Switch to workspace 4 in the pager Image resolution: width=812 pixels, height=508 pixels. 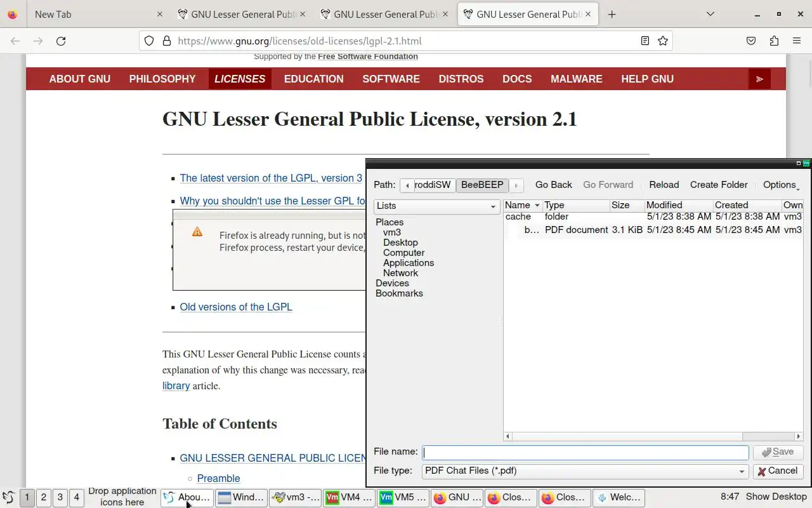click(x=77, y=497)
